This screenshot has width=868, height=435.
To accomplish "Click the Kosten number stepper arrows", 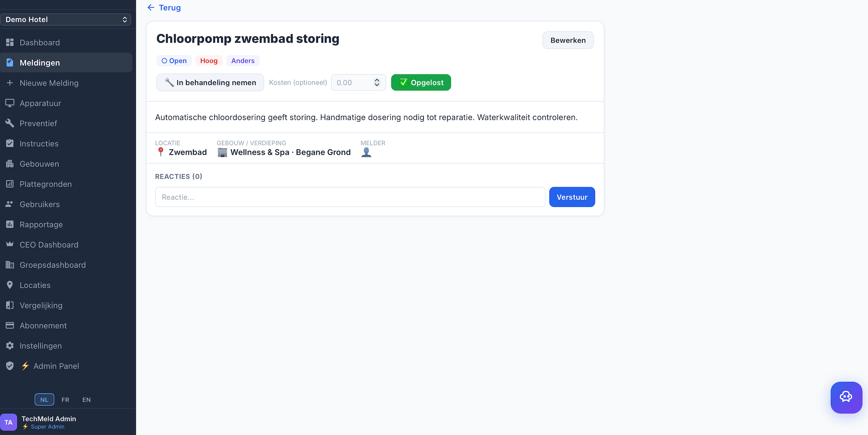I will coord(377,83).
